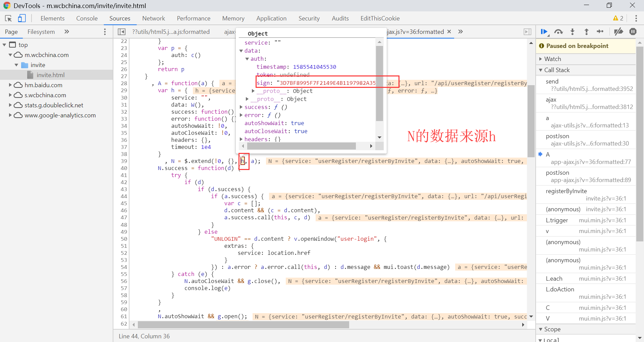Screen dimensions: 644x342
Task: Collapse the invite folder
Action: [16, 65]
